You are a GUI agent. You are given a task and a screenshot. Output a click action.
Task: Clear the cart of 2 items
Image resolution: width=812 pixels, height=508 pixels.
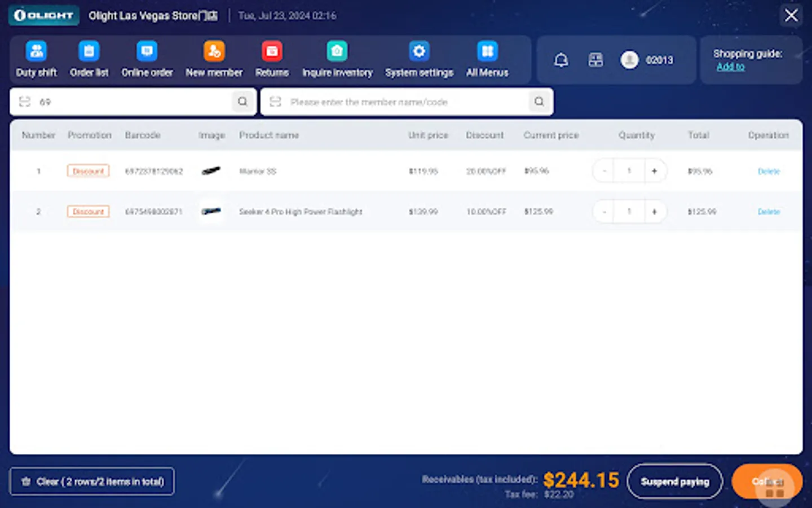click(x=92, y=481)
